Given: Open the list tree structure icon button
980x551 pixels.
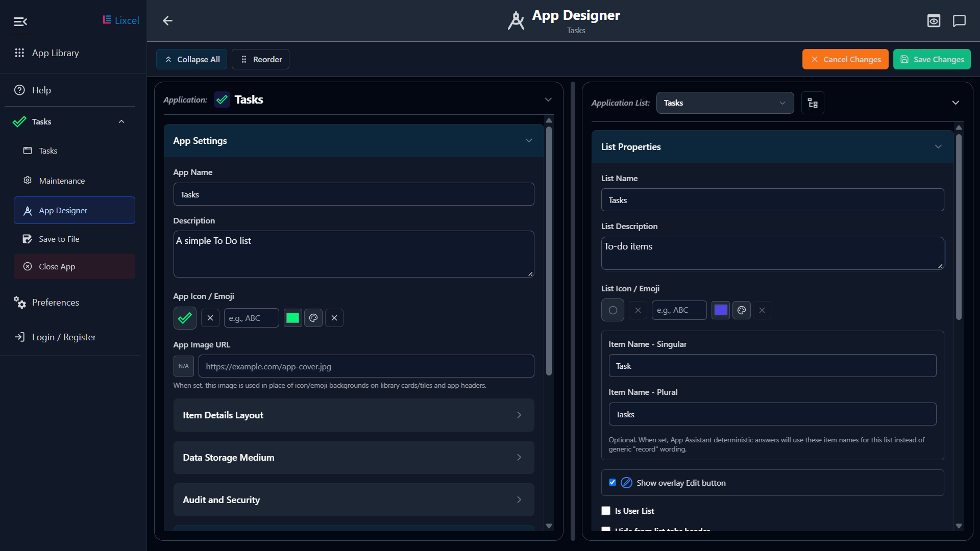Looking at the screenshot, I should (x=813, y=103).
